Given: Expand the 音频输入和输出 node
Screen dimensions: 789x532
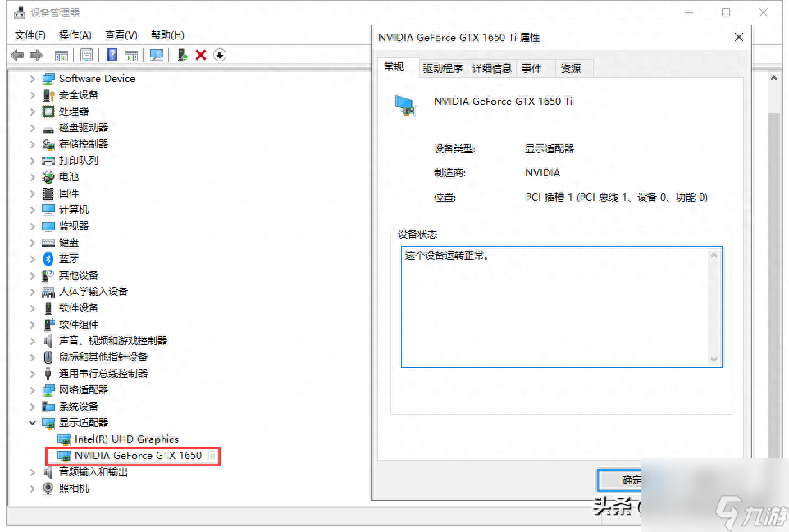Looking at the screenshot, I should (33, 472).
